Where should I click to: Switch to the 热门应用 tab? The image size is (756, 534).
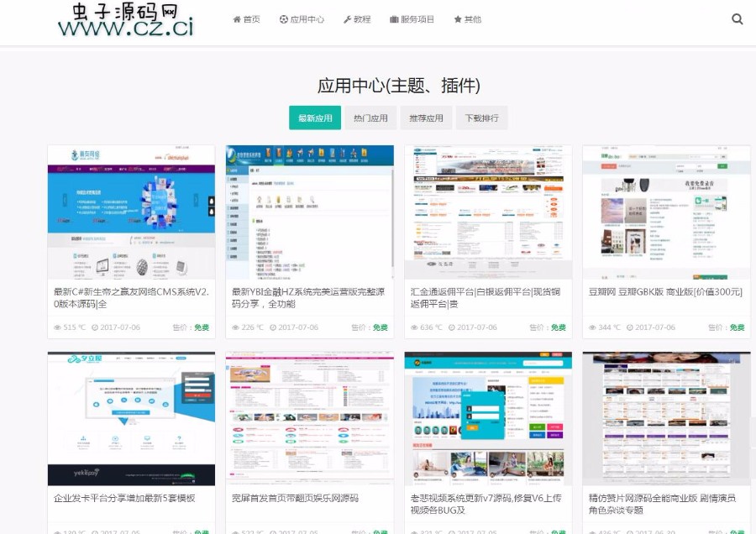370,118
